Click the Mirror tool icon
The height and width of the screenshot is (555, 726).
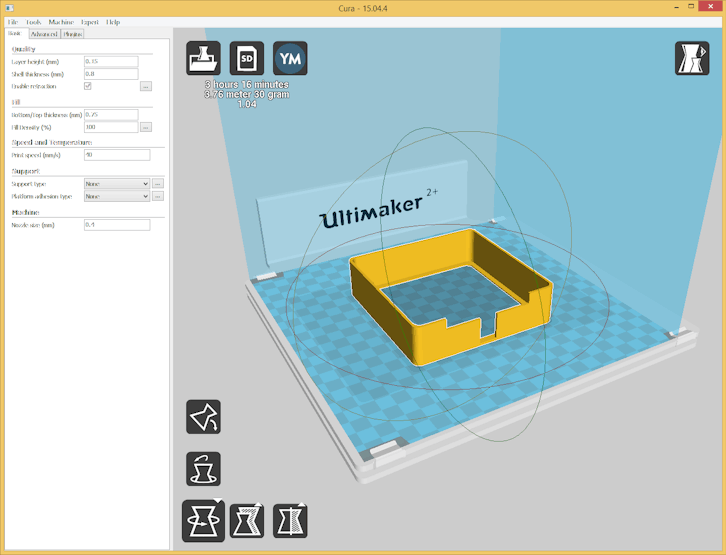(x=290, y=521)
